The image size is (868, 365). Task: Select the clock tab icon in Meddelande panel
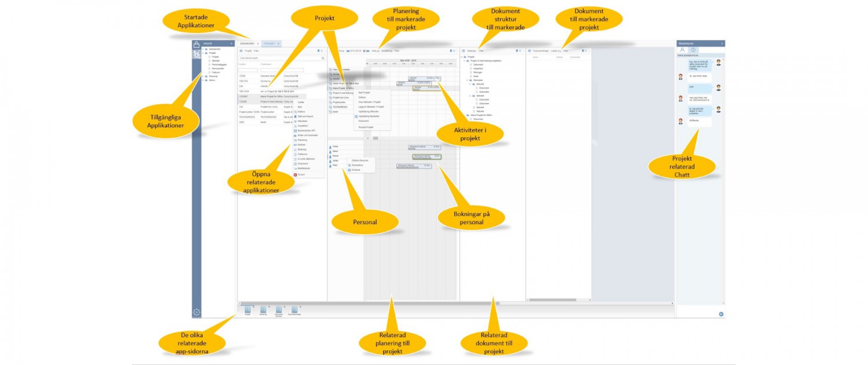[693, 50]
